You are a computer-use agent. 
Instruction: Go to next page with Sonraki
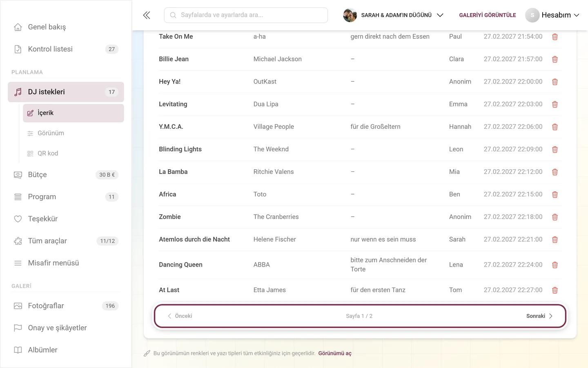point(539,316)
